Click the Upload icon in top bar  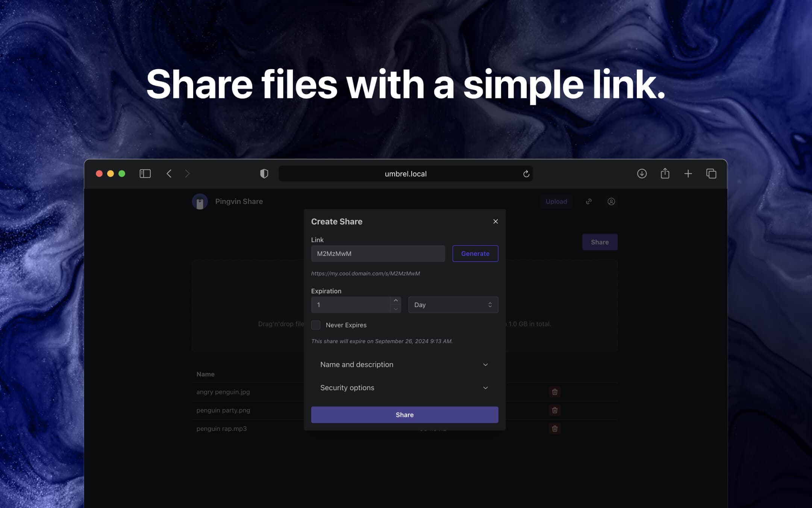[556, 201]
